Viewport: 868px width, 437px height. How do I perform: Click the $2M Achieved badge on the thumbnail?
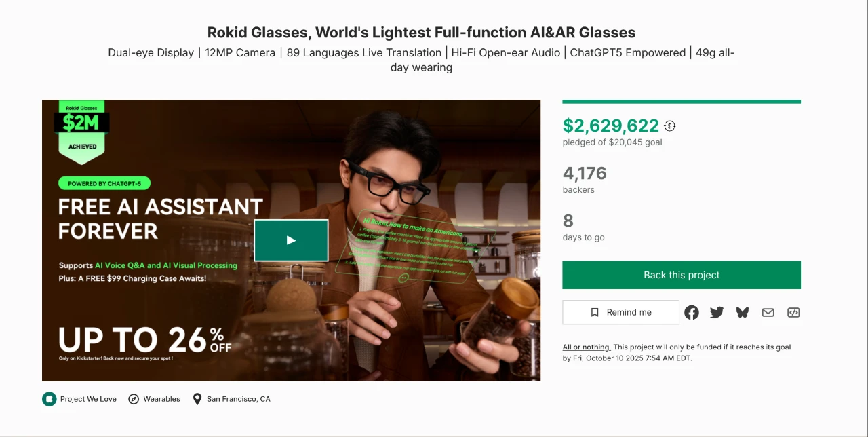click(x=81, y=132)
